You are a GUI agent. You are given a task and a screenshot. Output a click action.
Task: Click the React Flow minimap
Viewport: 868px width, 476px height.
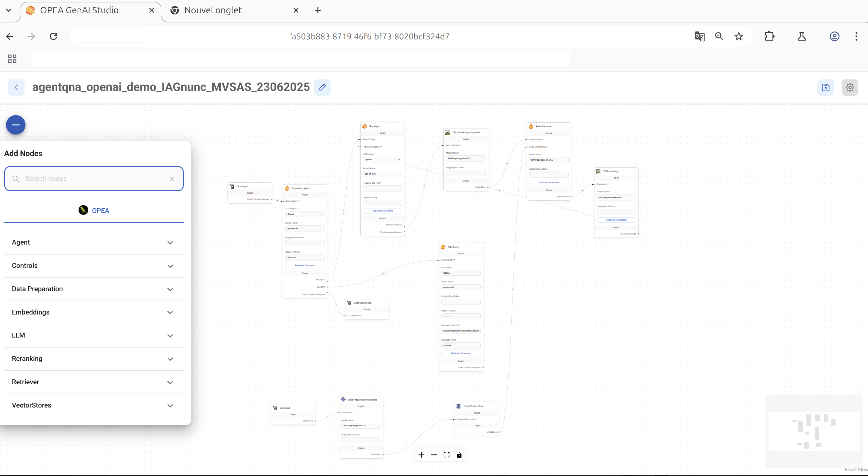pyautogui.click(x=814, y=431)
